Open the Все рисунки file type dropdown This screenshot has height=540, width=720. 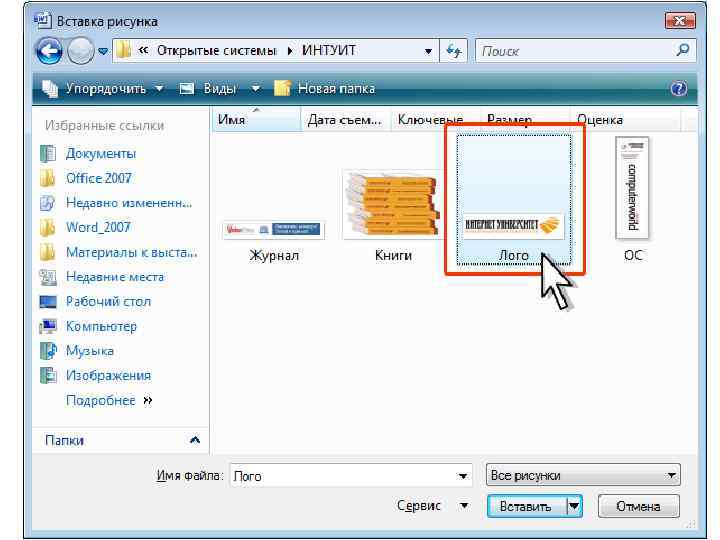(583, 475)
